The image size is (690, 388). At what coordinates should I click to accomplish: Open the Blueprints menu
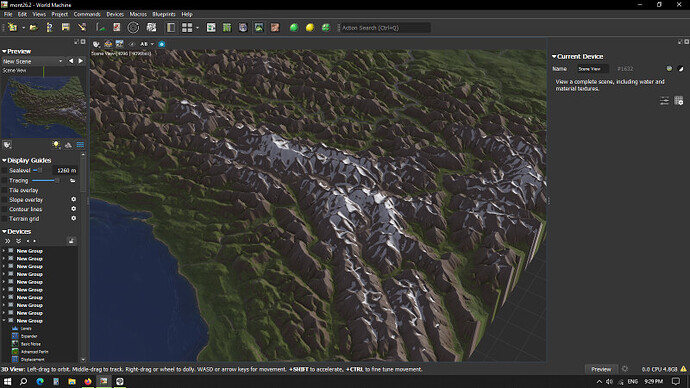pos(164,14)
